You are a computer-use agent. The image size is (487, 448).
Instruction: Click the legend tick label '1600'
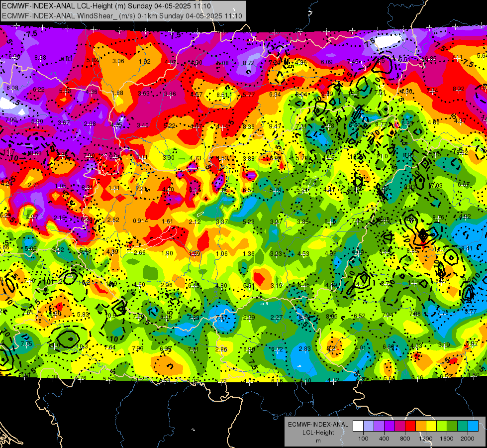tap(447, 439)
